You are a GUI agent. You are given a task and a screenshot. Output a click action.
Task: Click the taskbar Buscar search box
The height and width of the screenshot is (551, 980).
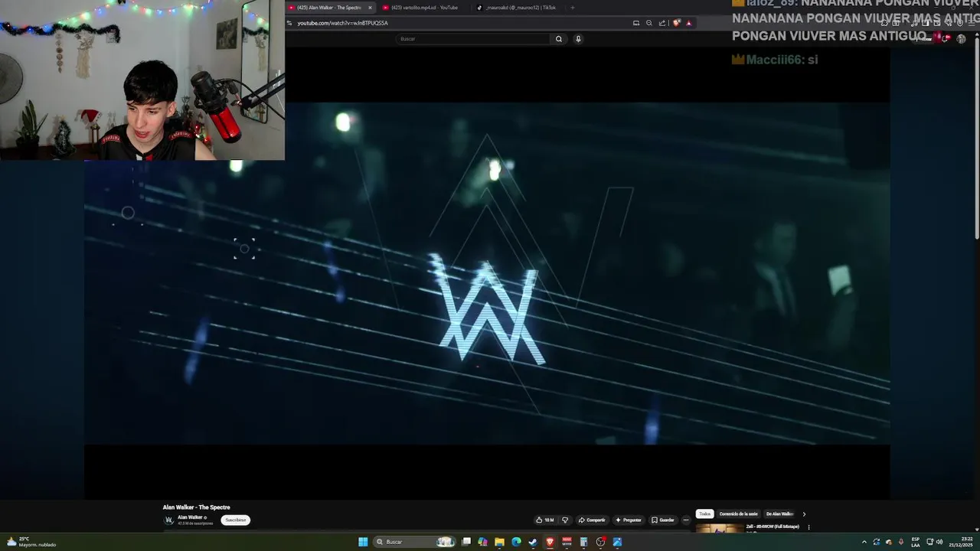(x=415, y=542)
